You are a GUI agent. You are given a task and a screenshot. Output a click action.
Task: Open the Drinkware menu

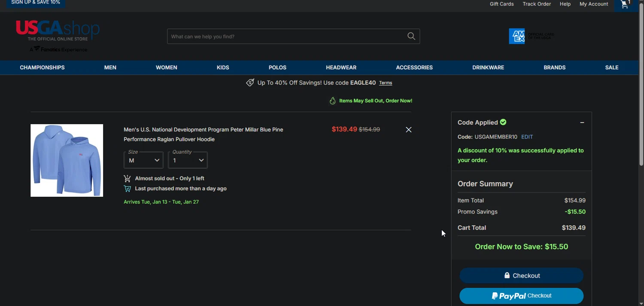pyautogui.click(x=488, y=67)
